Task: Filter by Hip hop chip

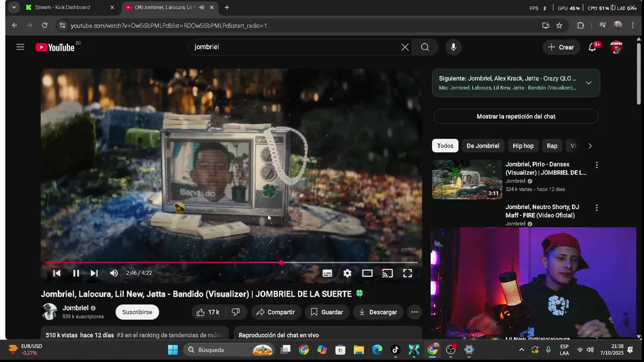Action: [523, 146]
